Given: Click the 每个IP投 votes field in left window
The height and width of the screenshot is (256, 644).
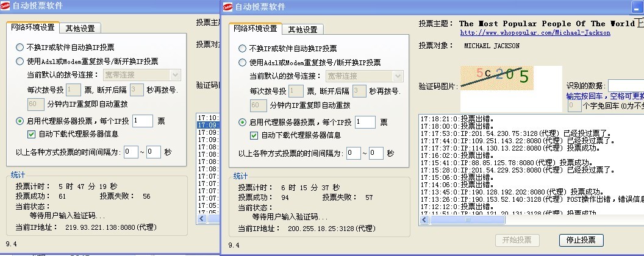Looking at the screenshot, I should pos(143,121).
